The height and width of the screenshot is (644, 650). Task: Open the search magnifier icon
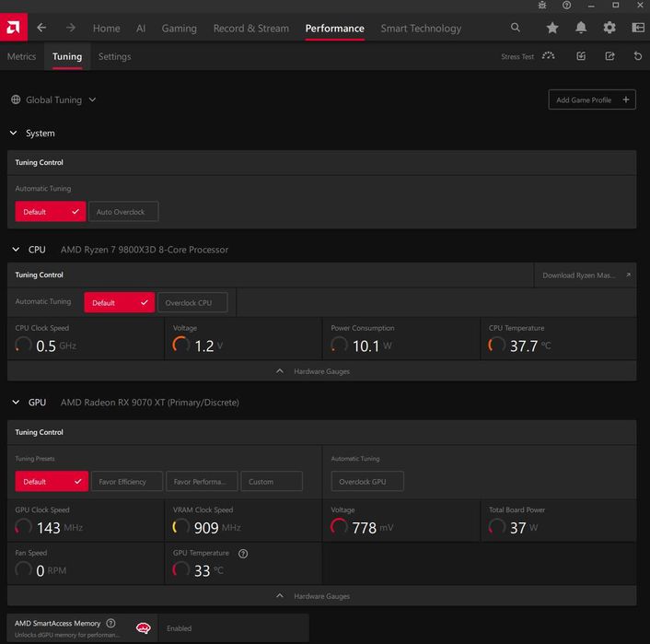[516, 28]
